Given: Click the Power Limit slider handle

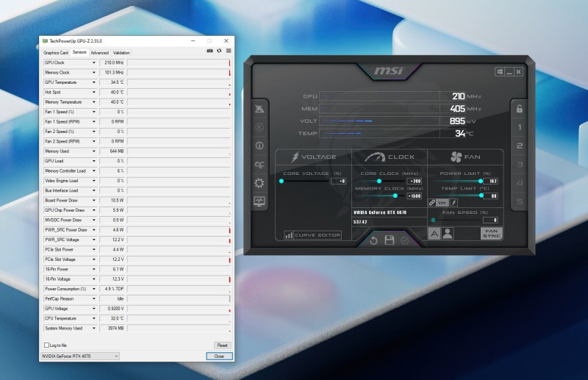Looking at the screenshot, I should click(481, 182).
